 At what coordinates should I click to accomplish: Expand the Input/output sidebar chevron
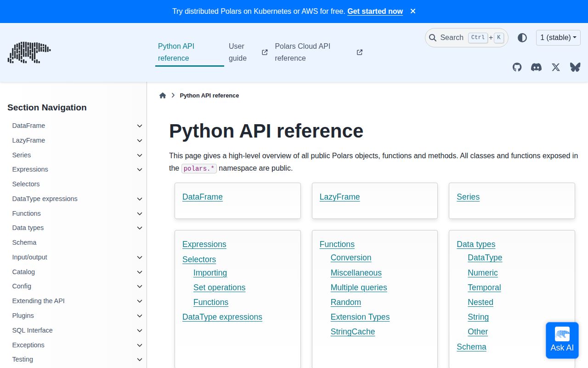pyautogui.click(x=140, y=257)
